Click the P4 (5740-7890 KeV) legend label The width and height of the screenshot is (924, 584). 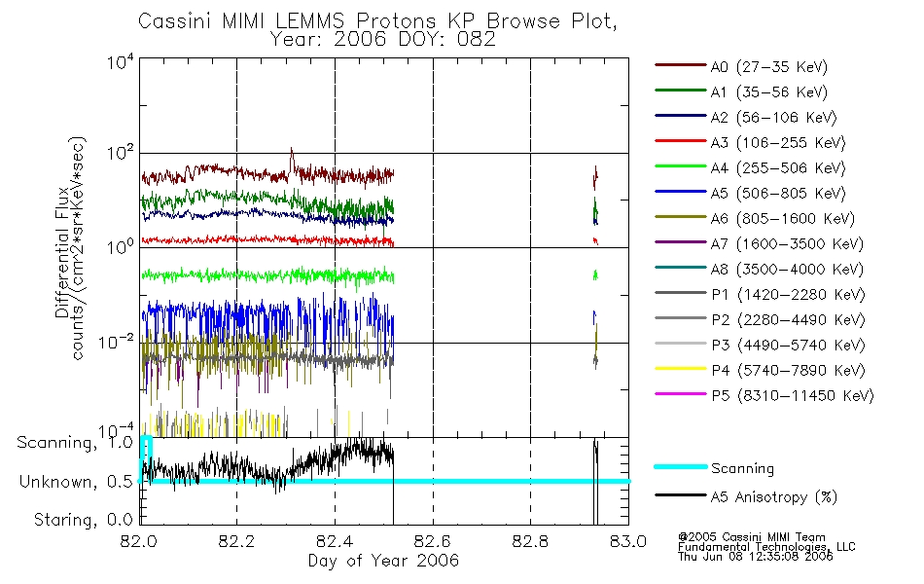point(788,371)
